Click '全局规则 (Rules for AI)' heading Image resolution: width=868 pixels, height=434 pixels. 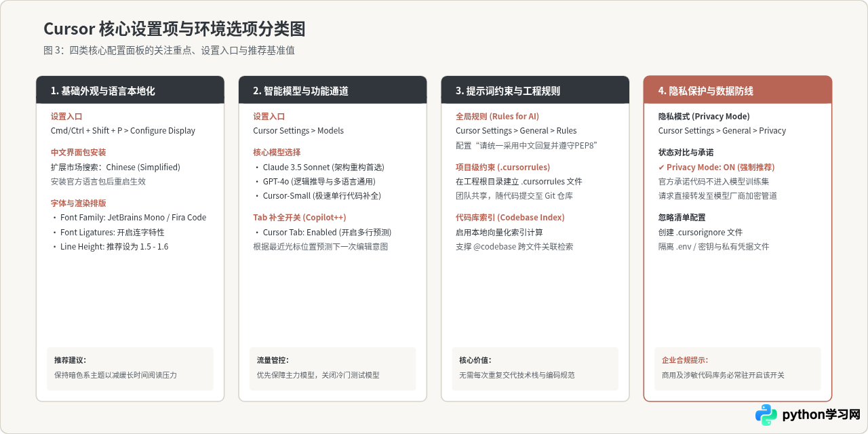[497, 117]
